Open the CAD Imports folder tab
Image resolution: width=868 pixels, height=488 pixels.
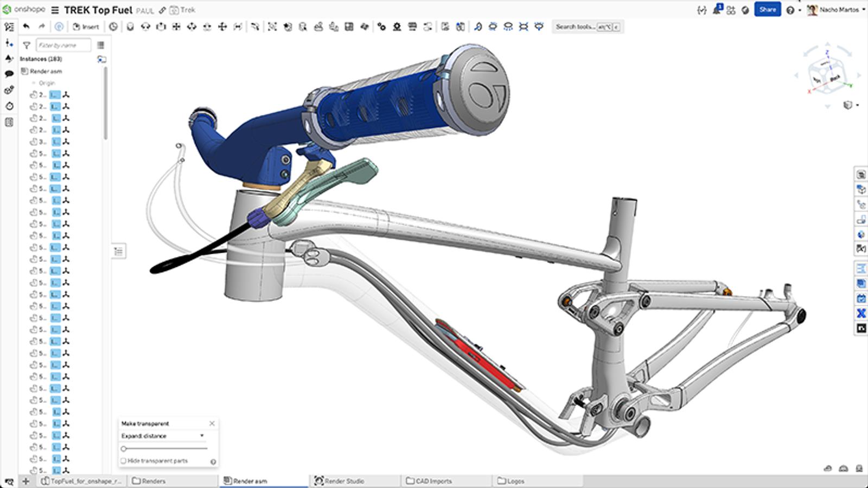pos(433,481)
